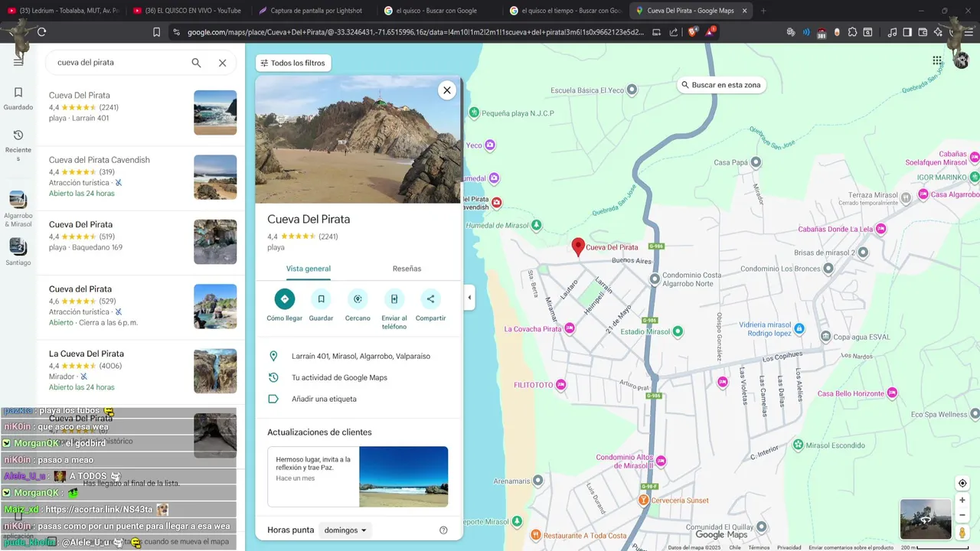This screenshot has width=980, height=551.
Task: Switch to EL QUISCO EN VIVO tab
Action: click(188, 11)
